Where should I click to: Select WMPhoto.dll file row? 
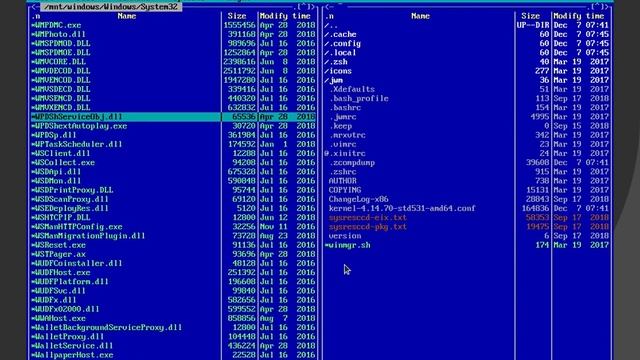(x=173, y=34)
